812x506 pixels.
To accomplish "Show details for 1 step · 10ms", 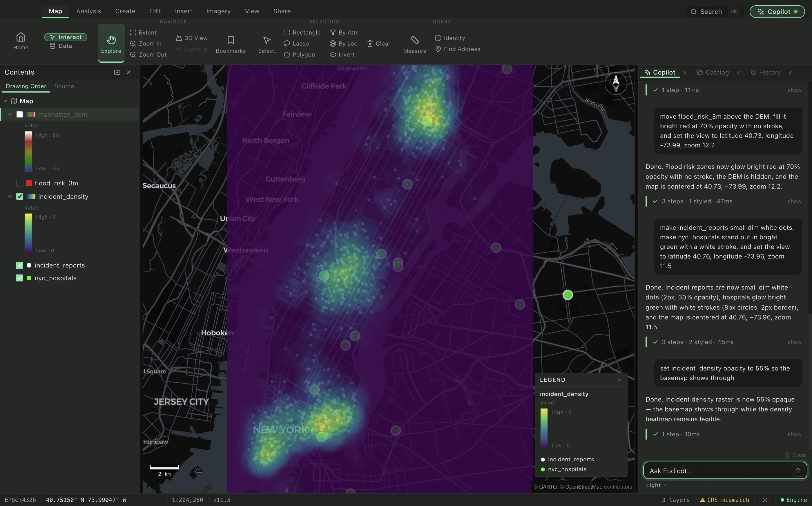I will [x=794, y=434].
